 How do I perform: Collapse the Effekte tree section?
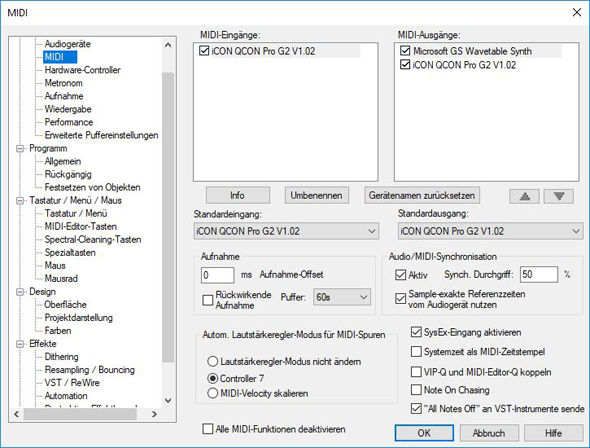(20, 344)
